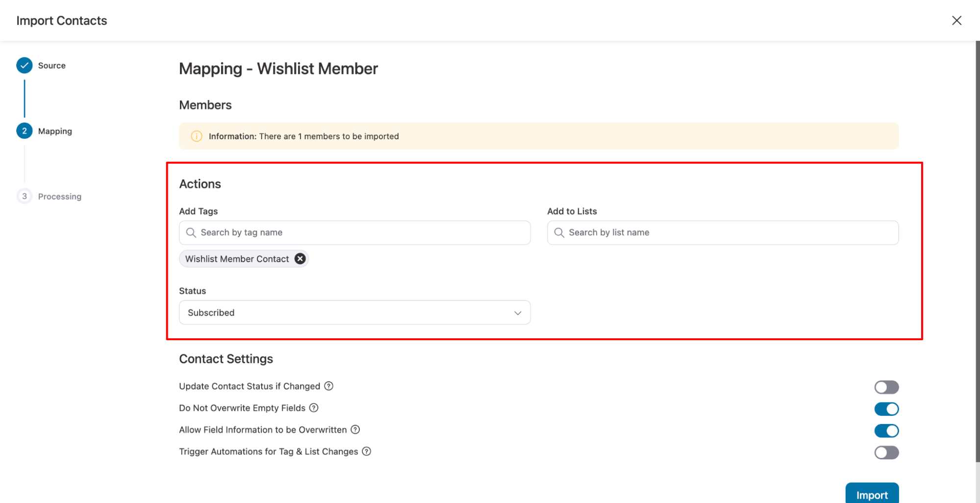Remove the Wishlist Member Contact tag
Viewport: 980px width, 503px height.
point(300,258)
